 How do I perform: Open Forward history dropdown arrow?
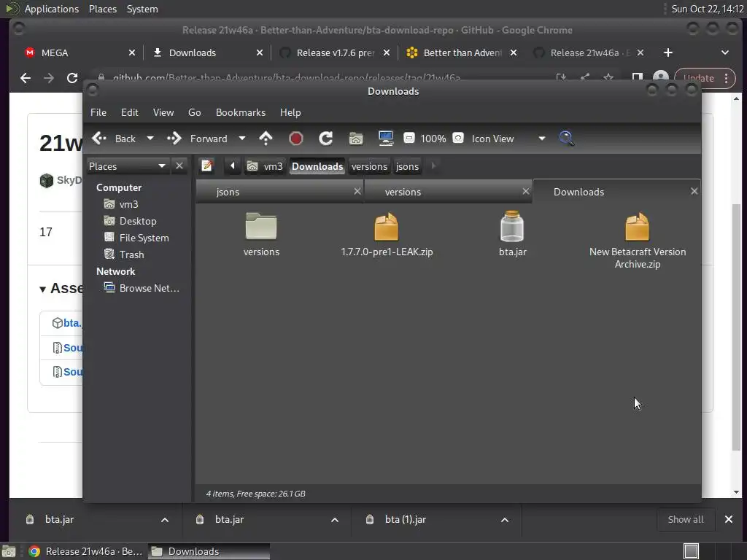tap(242, 139)
